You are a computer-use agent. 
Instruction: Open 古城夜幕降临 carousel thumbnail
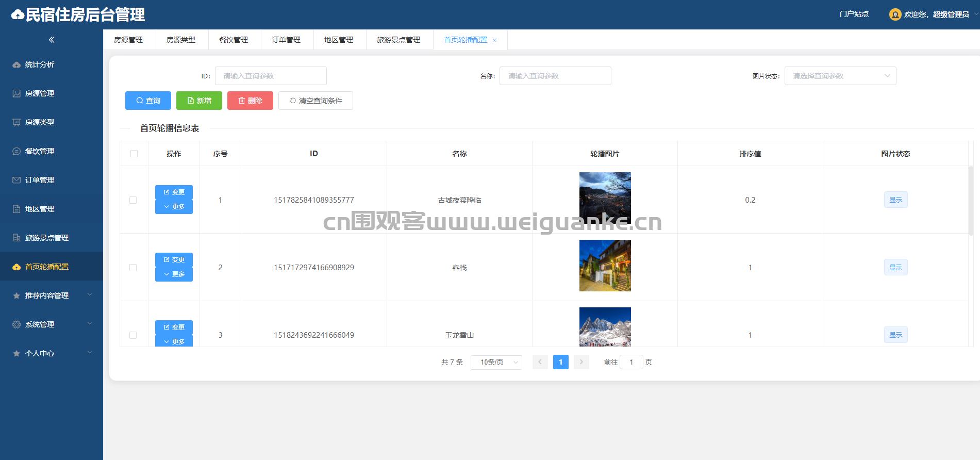[x=605, y=198]
